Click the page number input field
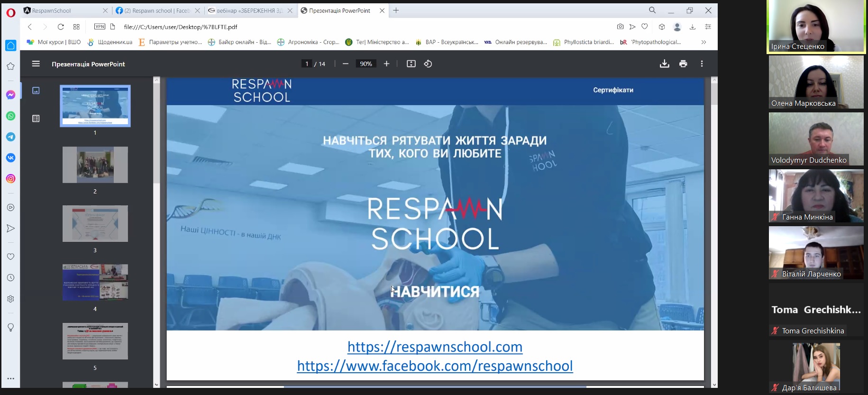Image resolution: width=868 pixels, height=395 pixels. [x=307, y=64]
